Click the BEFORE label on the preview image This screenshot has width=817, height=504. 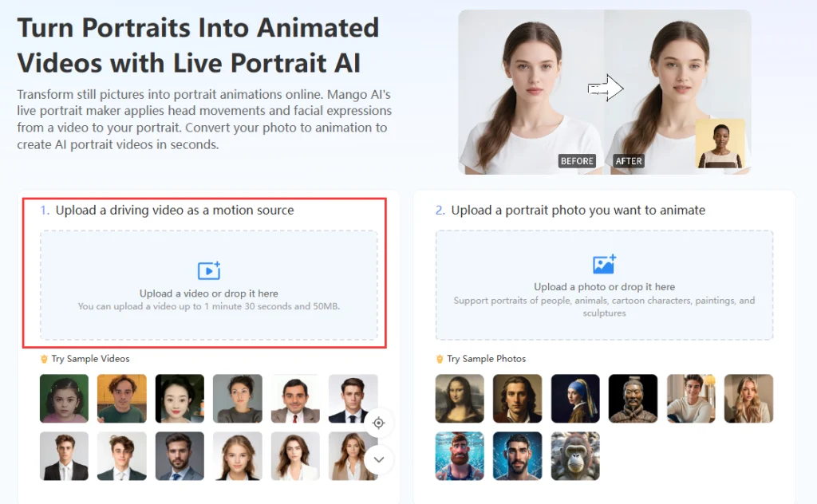coord(577,161)
